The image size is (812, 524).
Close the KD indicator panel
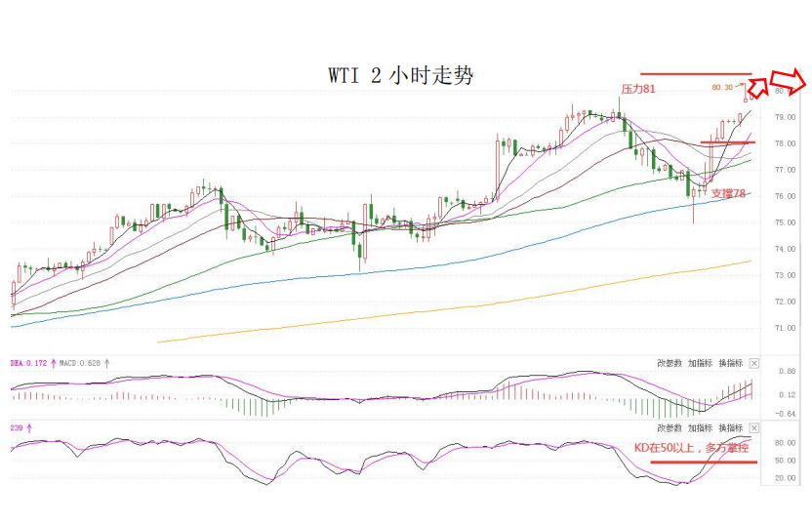pyautogui.click(x=754, y=428)
